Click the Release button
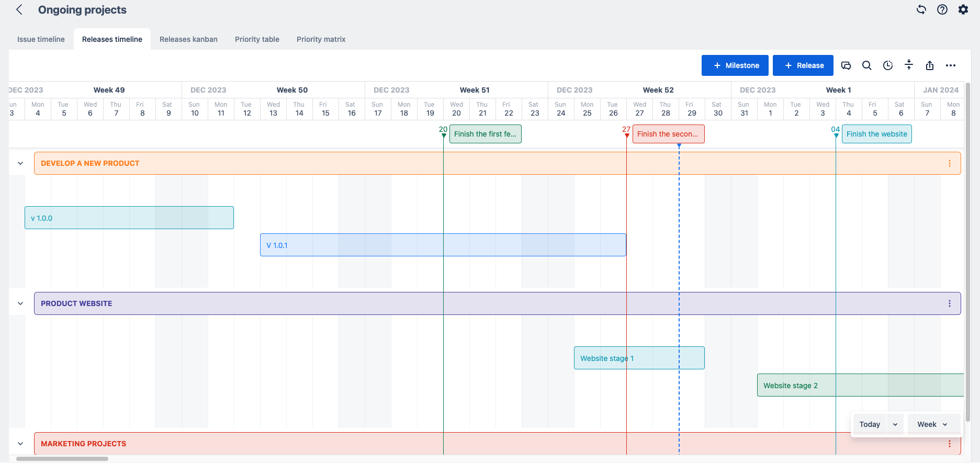 pos(803,65)
